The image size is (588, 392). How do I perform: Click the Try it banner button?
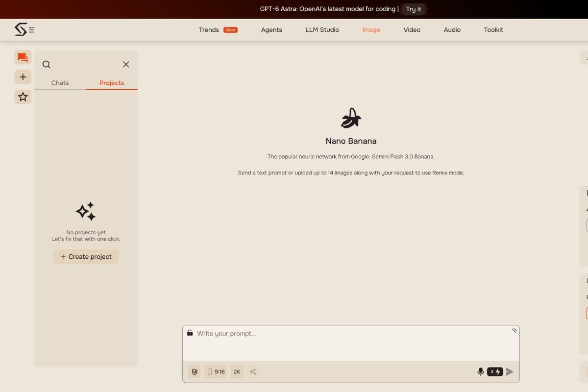pos(414,9)
